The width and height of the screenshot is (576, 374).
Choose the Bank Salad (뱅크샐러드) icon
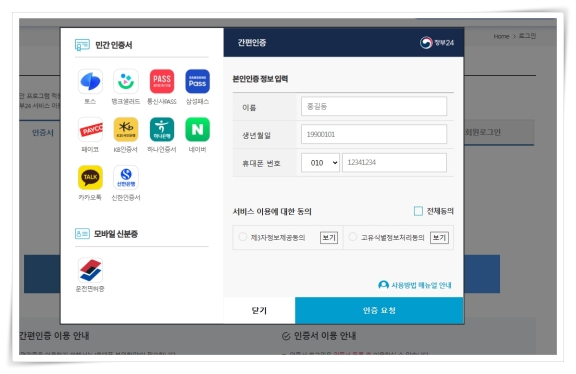[x=126, y=81]
